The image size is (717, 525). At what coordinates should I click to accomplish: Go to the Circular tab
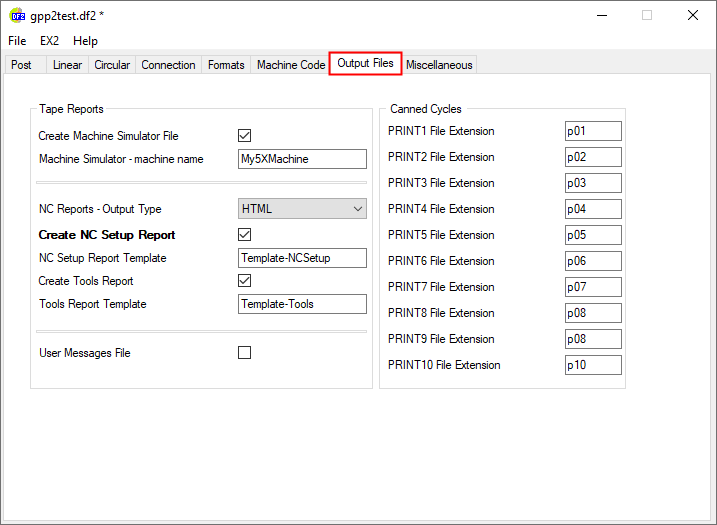112,65
